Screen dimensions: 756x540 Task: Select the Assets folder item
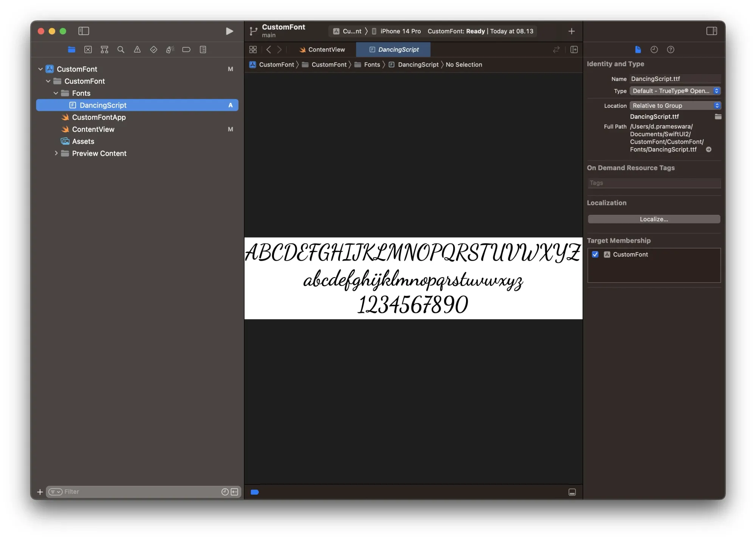pos(82,141)
